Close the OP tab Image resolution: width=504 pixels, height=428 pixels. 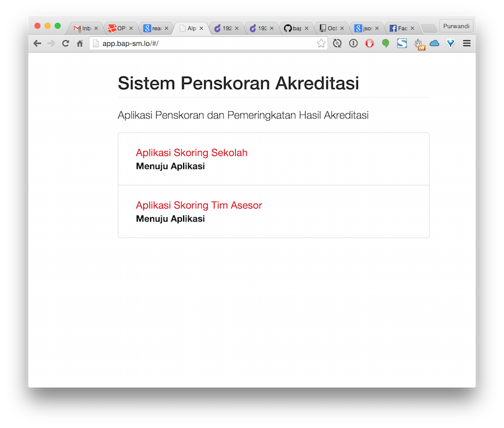(x=131, y=29)
